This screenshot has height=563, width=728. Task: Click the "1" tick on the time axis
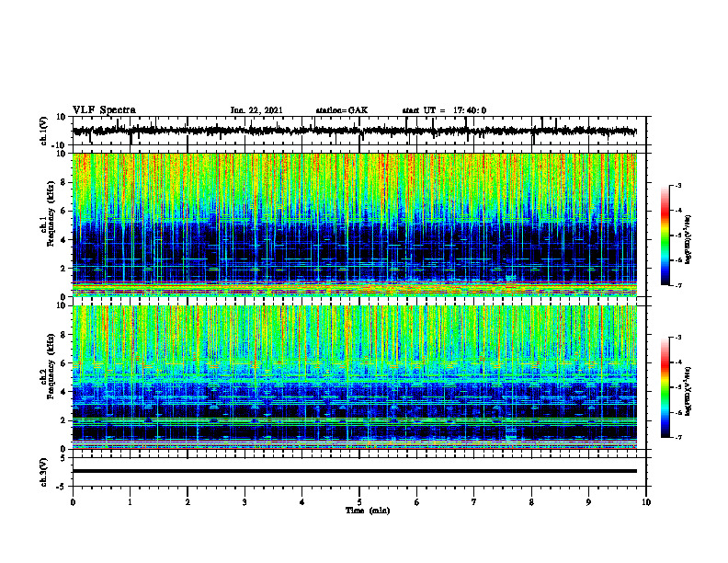click(x=130, y=502)
